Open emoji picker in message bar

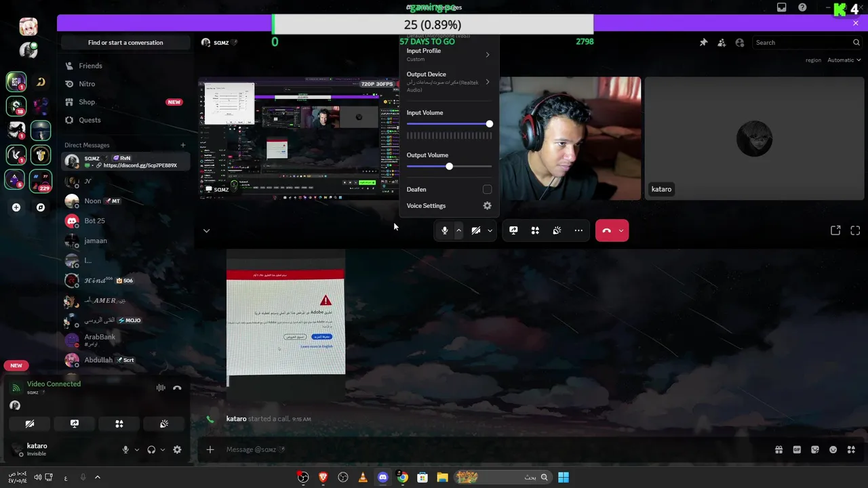coord(833,449)
